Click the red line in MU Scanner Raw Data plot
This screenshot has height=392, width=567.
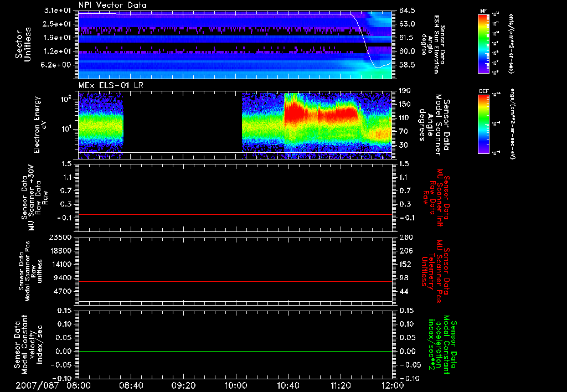[235, 214]
